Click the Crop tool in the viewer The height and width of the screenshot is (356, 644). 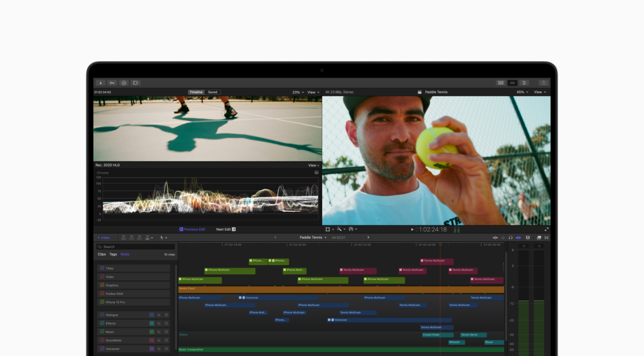coord(328,229)
